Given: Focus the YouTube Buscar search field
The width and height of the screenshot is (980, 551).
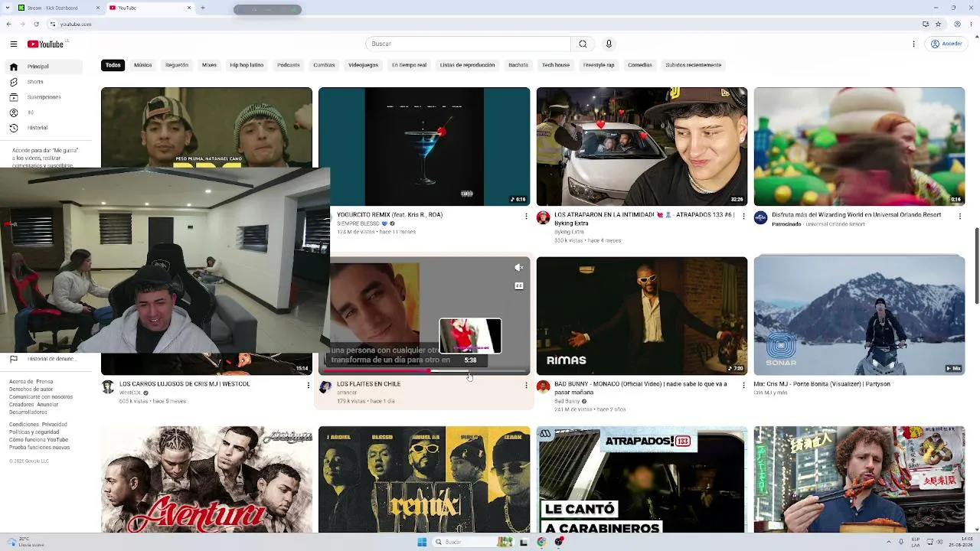Looking at the screenshot, I should click(468, 44).
